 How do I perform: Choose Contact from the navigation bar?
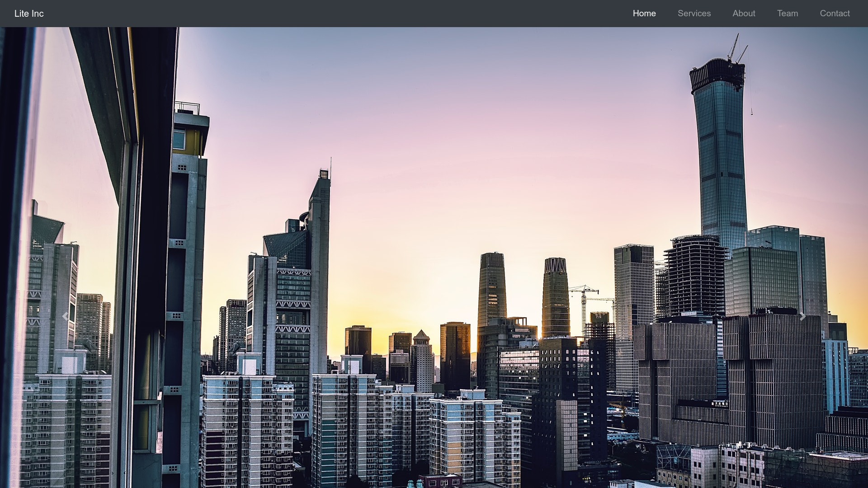[835, 14]
